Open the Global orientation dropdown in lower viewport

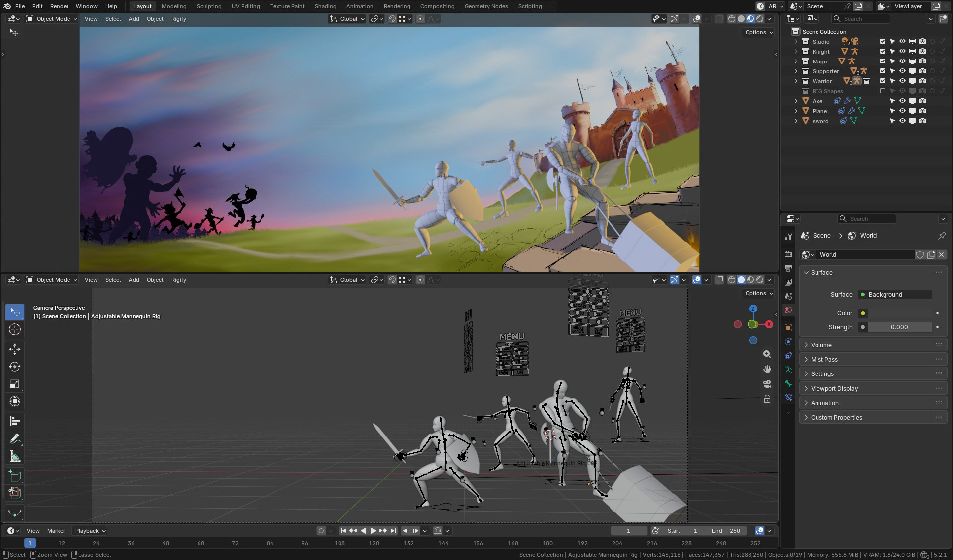point(348,280)
